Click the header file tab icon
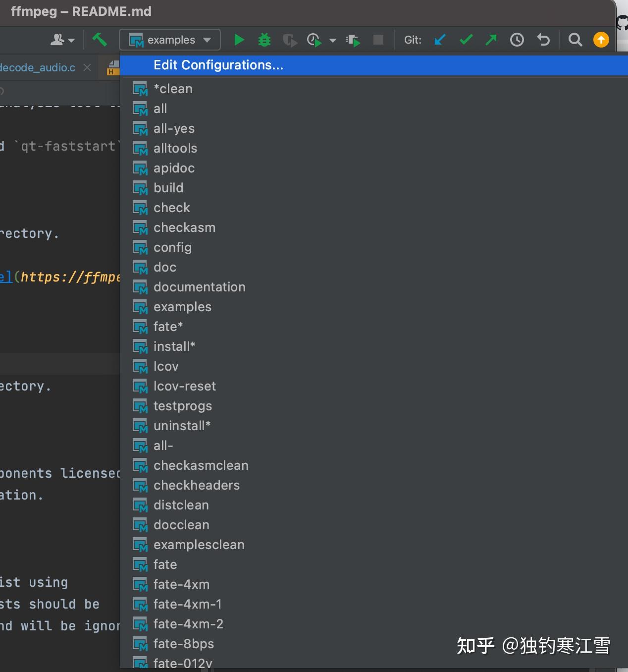 (x=113, y=68)
